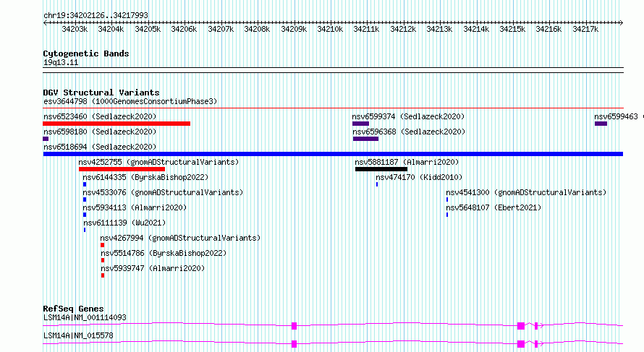This screenshot has height=352, width=644.
Task: Click the 34209k ruler tick
Action: click(x=294, y=29)
